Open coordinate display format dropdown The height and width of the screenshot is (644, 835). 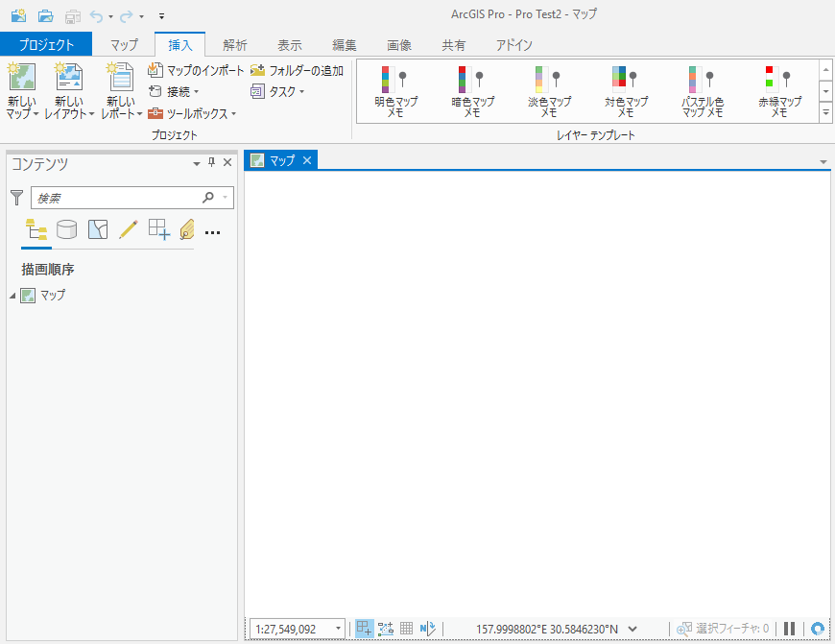click(632, 629)
